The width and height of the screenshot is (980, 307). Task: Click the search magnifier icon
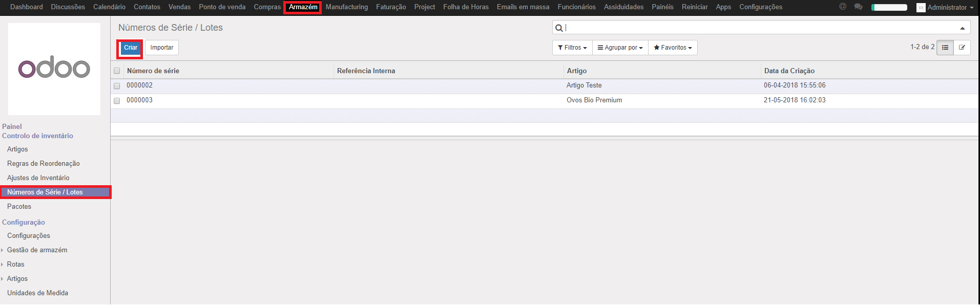click(x=559, y=28)
